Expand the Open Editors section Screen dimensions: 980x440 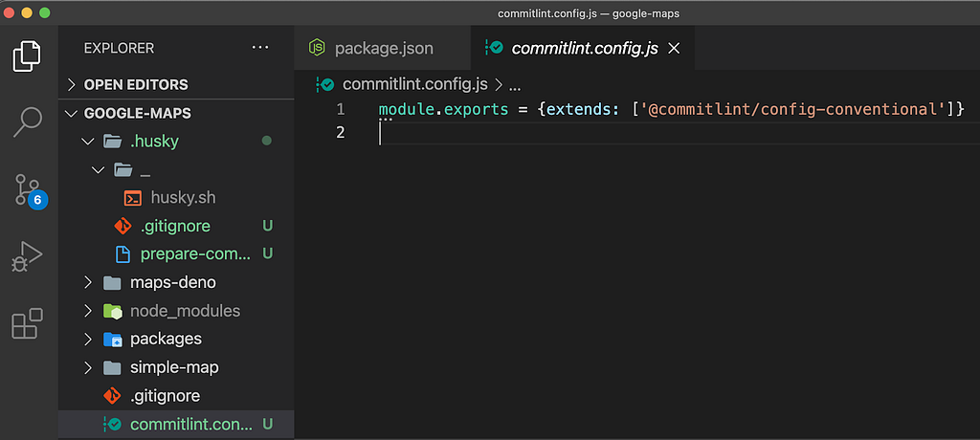click(x=71, y=85)
